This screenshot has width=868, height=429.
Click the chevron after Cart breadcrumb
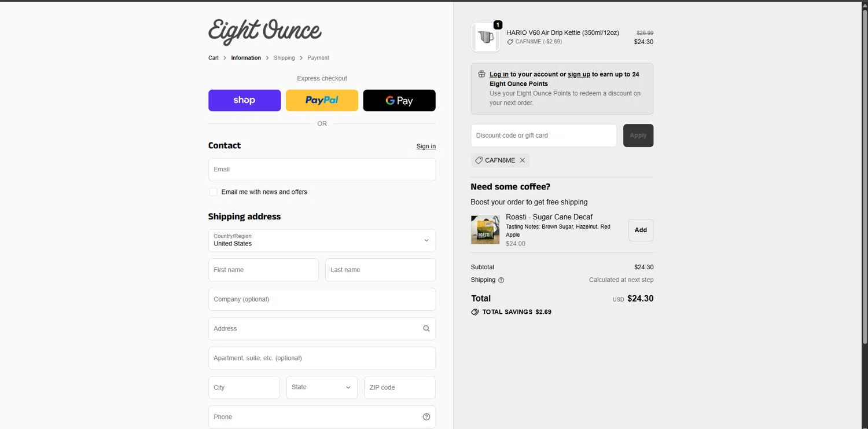click(225, 58)
